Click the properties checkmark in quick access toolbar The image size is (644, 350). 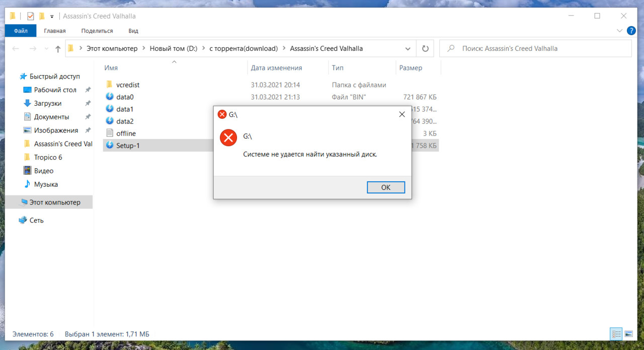click(30, 16)
